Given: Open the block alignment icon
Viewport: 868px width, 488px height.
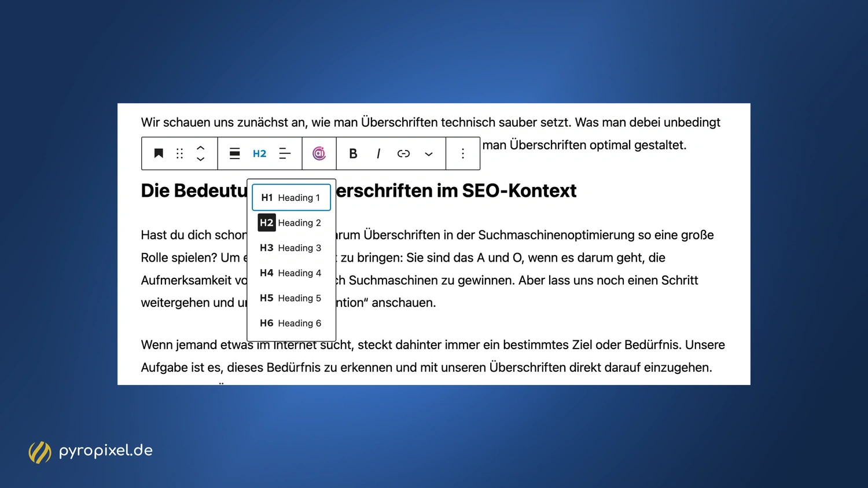Looking at the screenshot, I should (x=234, y=153).
